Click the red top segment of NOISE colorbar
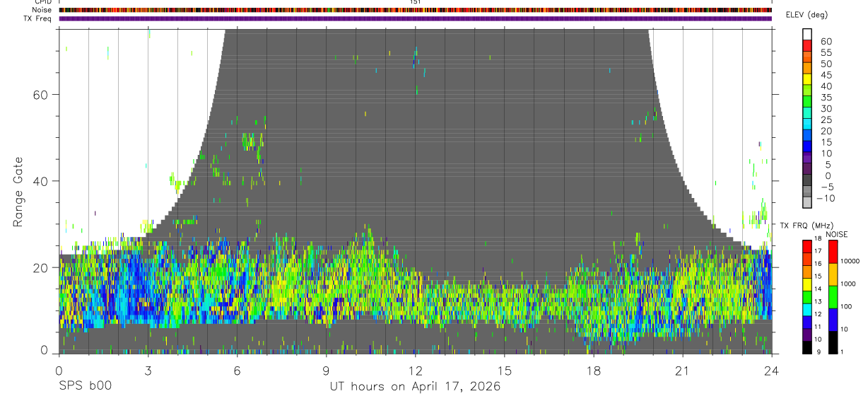The width and height of the screenshot is (868, 401). [833, 252]
